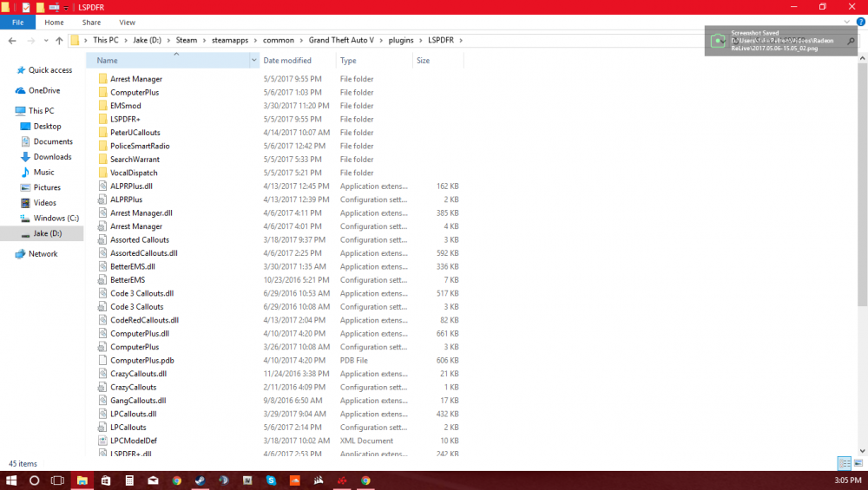Click plugins in the address breadcrumb
Viewport: 868px width, 490px height.
point(401,40)
